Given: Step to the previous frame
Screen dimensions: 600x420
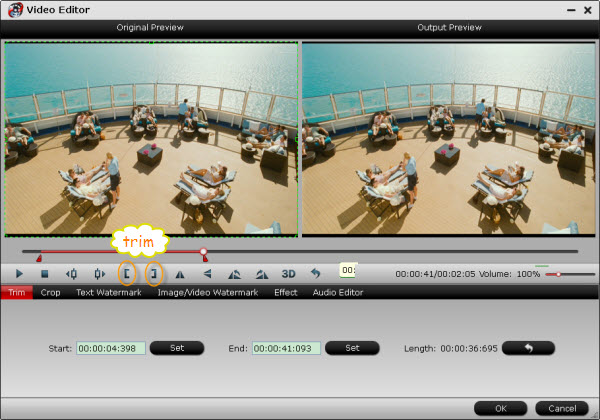Looking at the screenshot, I should click(x=72, y=274).
